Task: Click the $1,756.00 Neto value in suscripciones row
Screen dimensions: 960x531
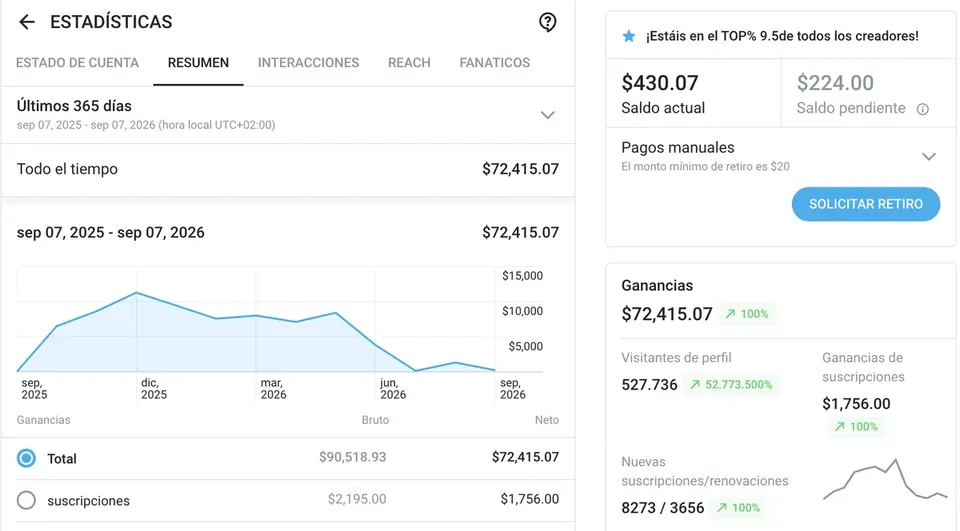Action: pos(530,499)
